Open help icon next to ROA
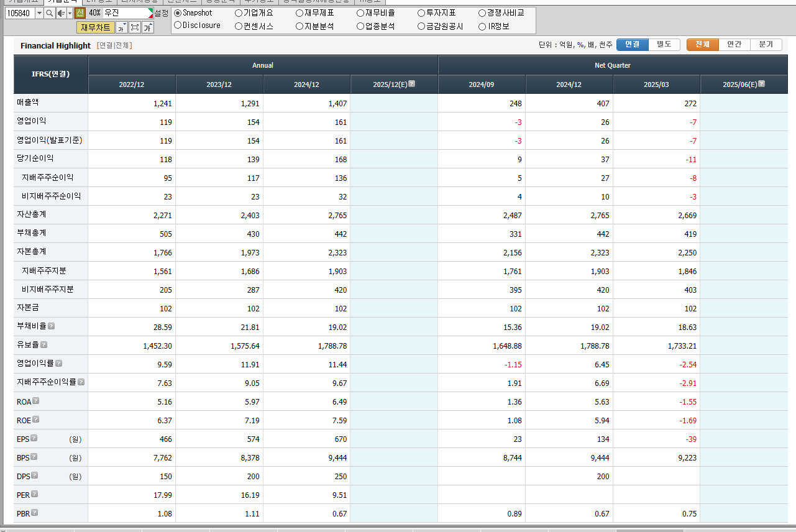Image resolution: width=796 pixels, height=532 pixels. click(36, 401)
